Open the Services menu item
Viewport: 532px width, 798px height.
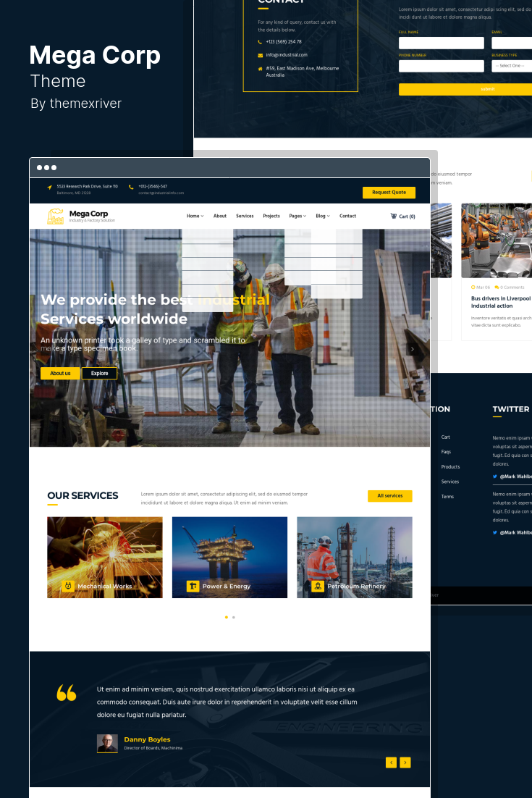(x=245, y=216)
